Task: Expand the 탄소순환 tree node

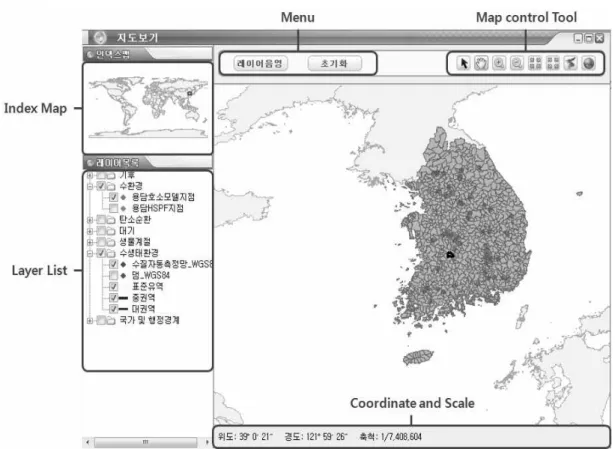Action: point(90,220)
